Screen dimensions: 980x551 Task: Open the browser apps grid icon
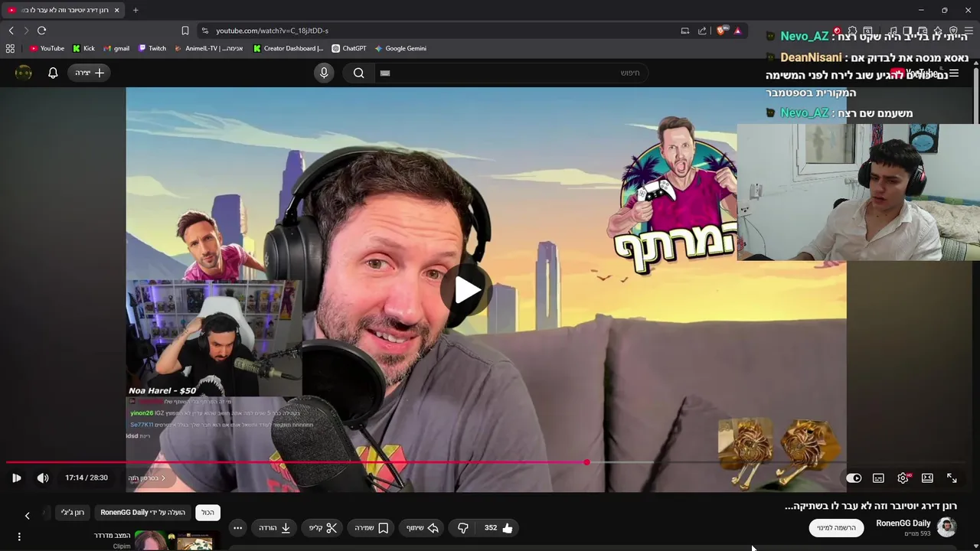tap(10, 48)
